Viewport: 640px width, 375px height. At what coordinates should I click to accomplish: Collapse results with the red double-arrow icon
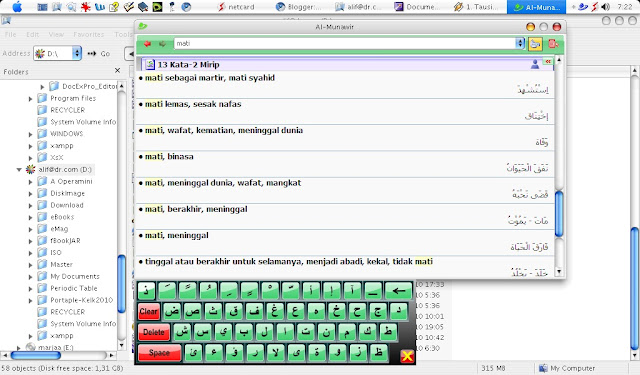(x=548, y=62)
